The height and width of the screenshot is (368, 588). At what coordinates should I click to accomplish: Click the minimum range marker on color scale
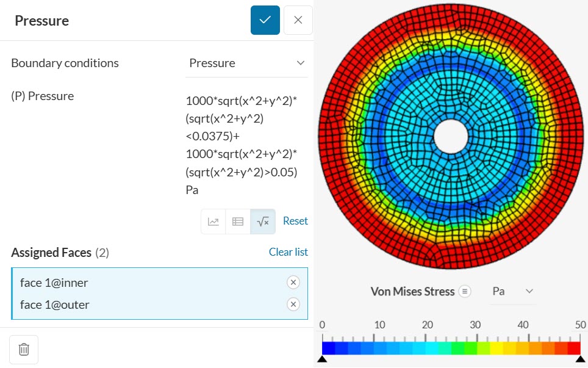tap(322, 359)
